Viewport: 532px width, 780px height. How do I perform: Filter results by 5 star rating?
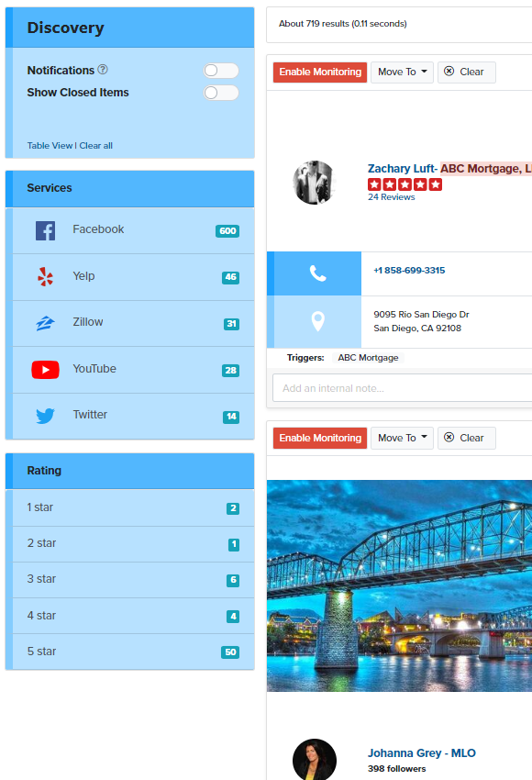(x=133, y=652)
